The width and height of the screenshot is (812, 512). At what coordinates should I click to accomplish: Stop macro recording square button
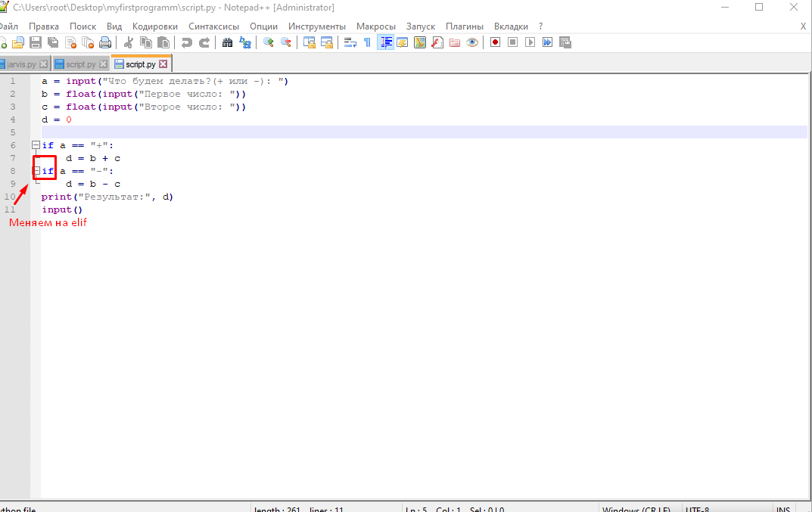(x=512, y=42)
